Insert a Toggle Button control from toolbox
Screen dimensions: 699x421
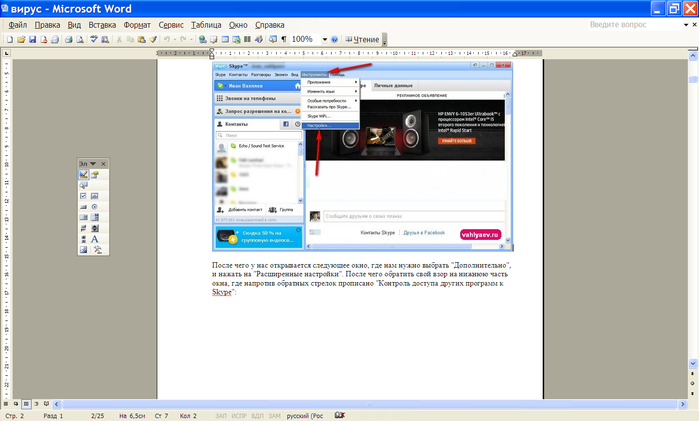pos(83,228)
